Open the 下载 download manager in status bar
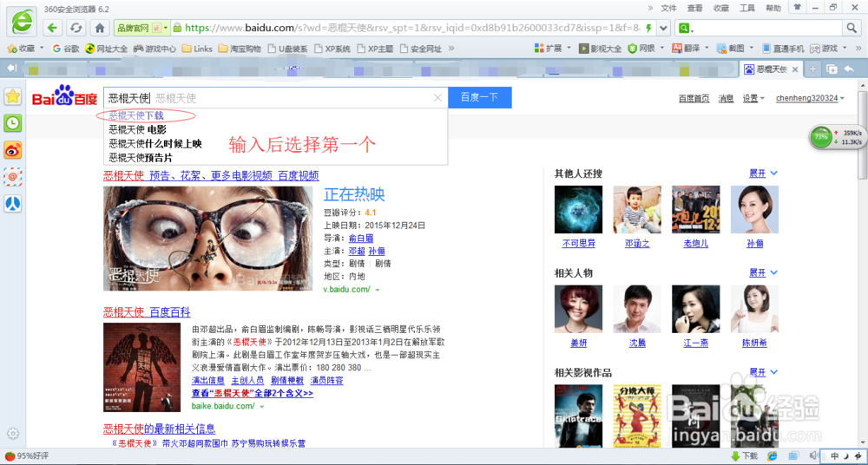This screenshot has width=868, height=465. [745, 456]
